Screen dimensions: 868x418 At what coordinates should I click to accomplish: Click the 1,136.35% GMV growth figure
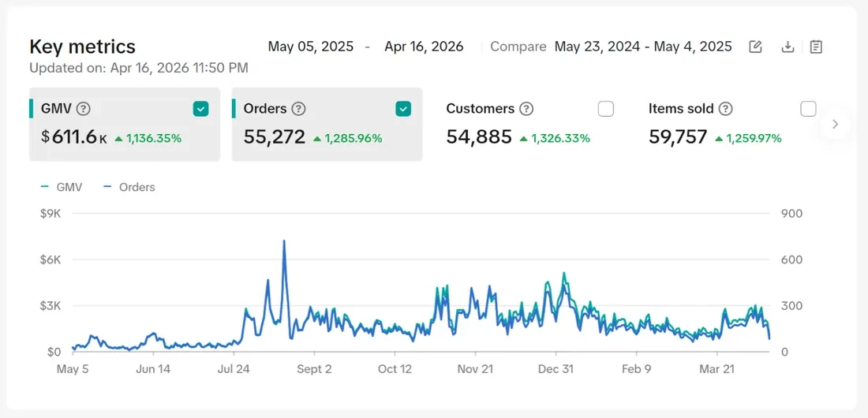point(154,138)
